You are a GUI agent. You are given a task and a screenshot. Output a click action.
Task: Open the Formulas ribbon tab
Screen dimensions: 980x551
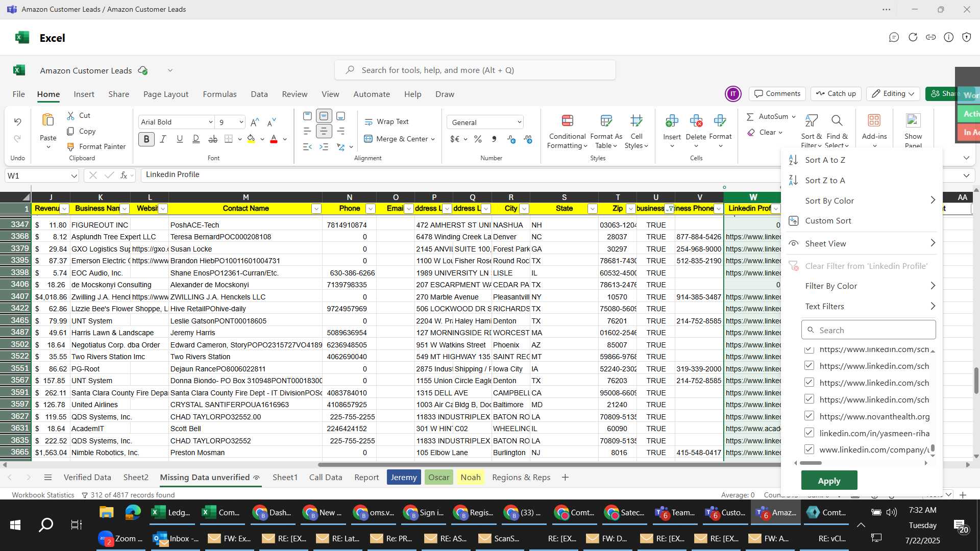[219, 94]
